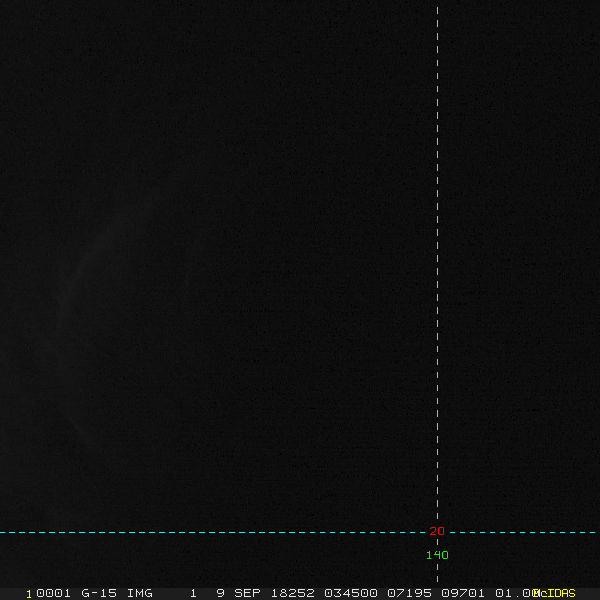The height and width of the screenshot is (600, 600).
Task: Click the IMG label in status line
Action: click(x=140, y=593)
